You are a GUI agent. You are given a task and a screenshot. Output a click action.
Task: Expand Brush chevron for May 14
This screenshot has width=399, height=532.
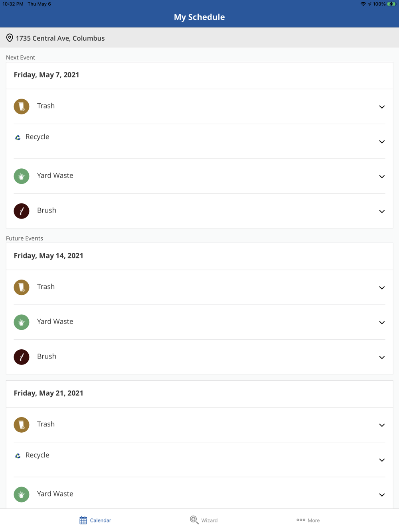pyautogui.click(x=382, y=357)
